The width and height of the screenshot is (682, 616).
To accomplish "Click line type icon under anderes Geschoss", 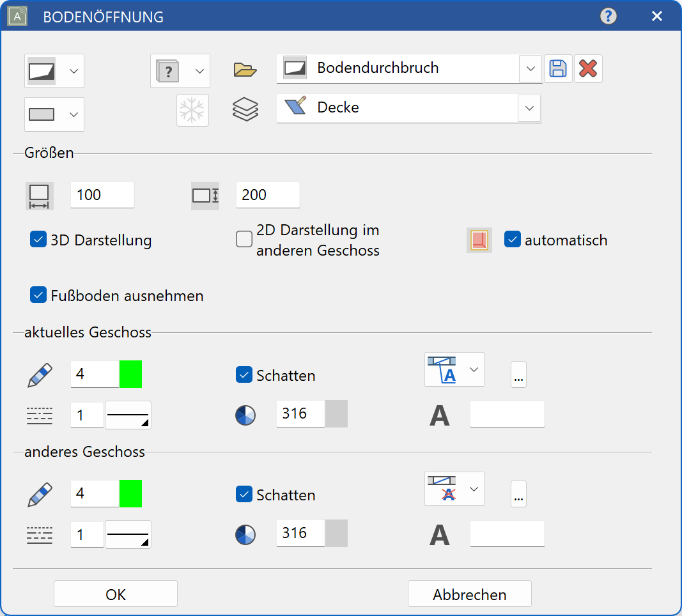I will coord(40,535).
